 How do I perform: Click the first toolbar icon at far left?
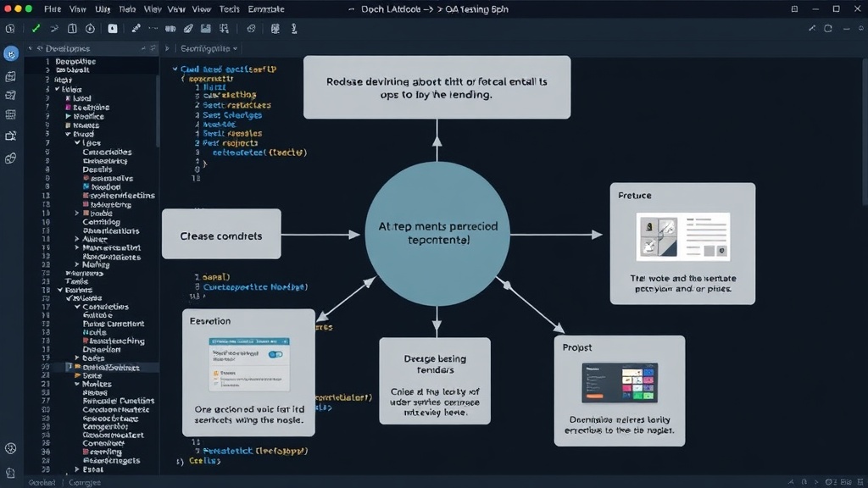[10, 28]
